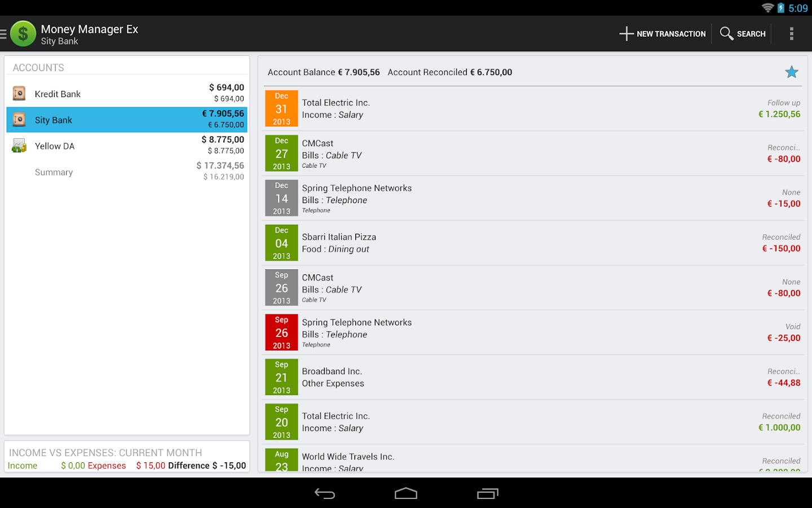812x508 pixels.
Task: Click the Yellow DA investment icon
Action: (x=19, y=146)
